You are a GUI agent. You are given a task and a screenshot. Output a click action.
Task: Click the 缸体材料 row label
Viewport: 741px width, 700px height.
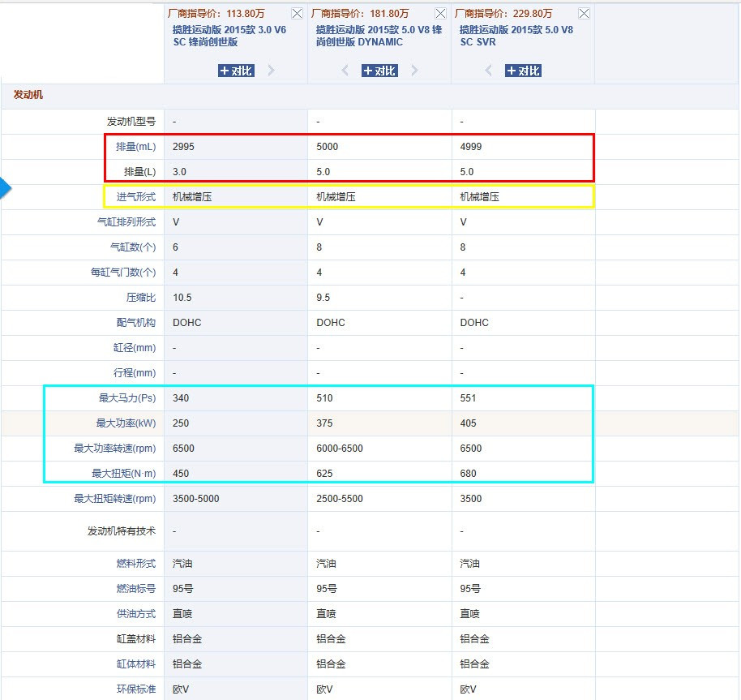(136, 664)
